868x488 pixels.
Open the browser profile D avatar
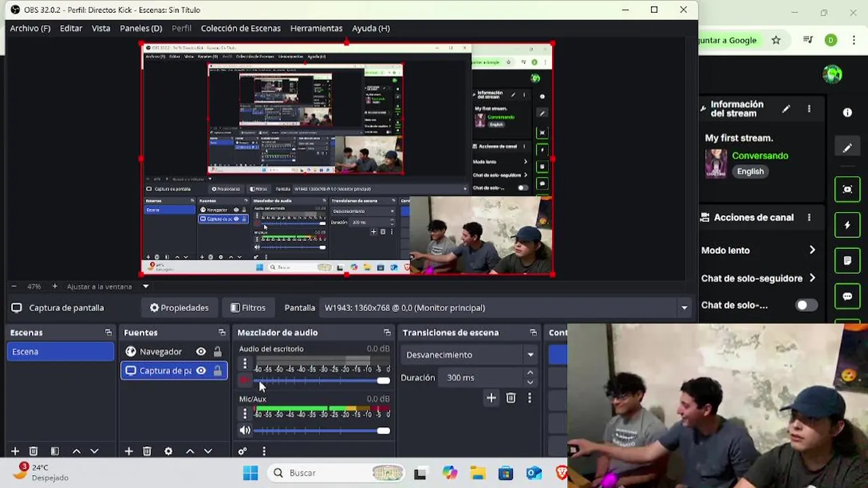pos(831,40)
